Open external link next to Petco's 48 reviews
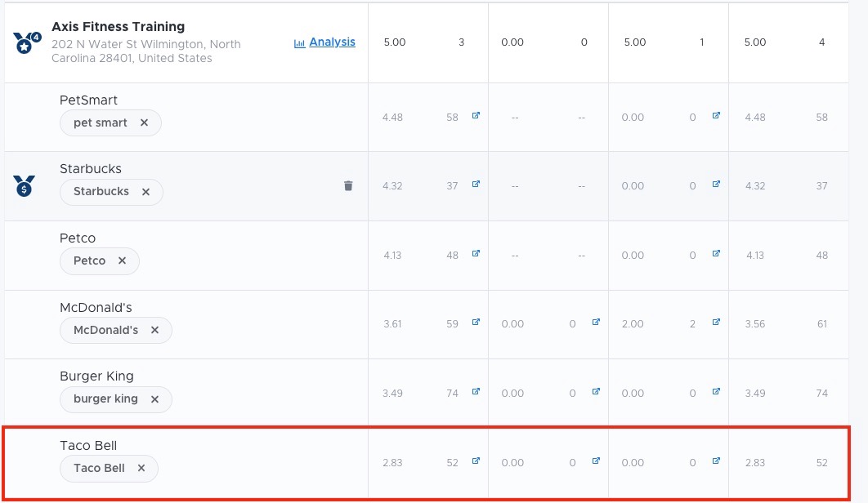 coord(476,253)
